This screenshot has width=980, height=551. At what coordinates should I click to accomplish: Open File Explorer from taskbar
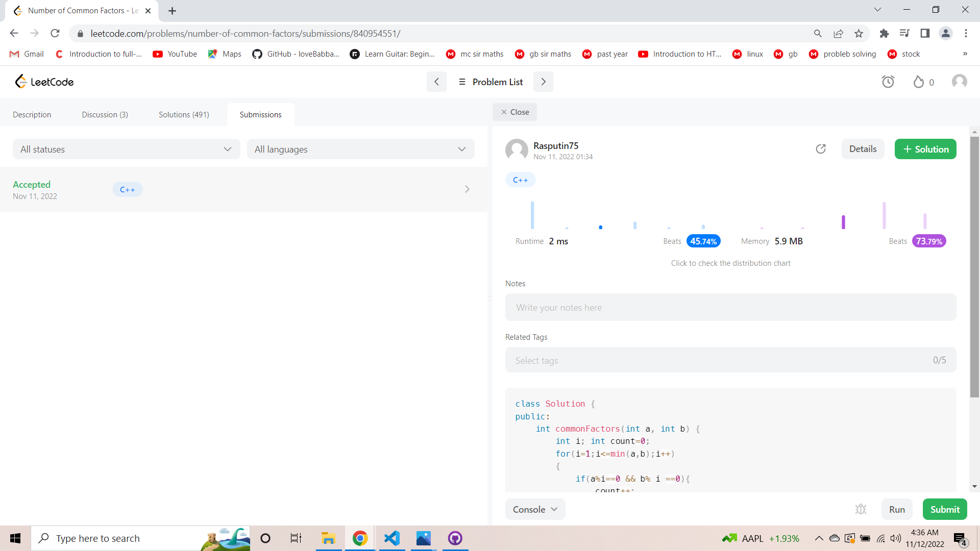[x=328, y=538]
